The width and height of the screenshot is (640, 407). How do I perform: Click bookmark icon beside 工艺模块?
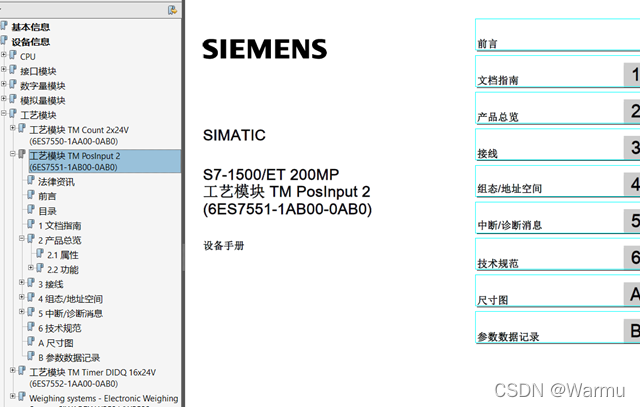(x=13, y=113)
